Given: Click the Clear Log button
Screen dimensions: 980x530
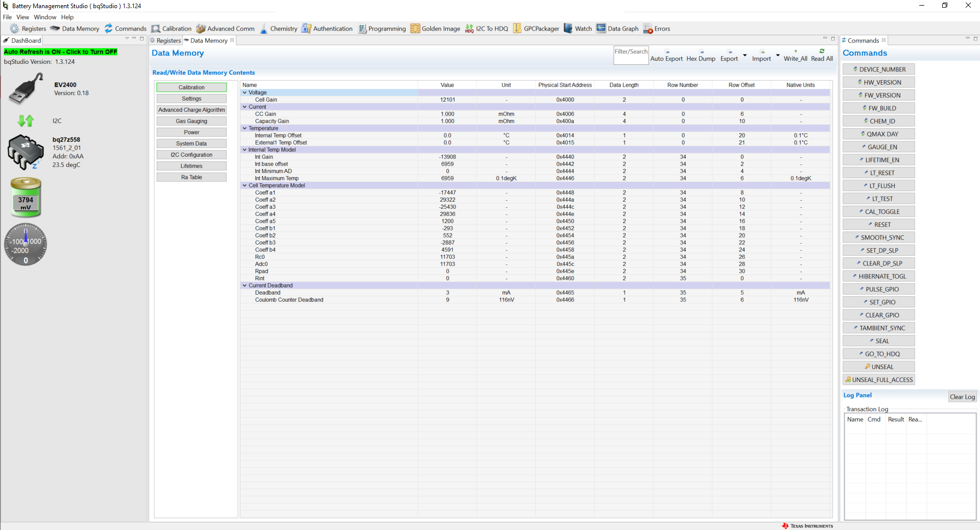Looking at the screenshot, I should [962, 397].
